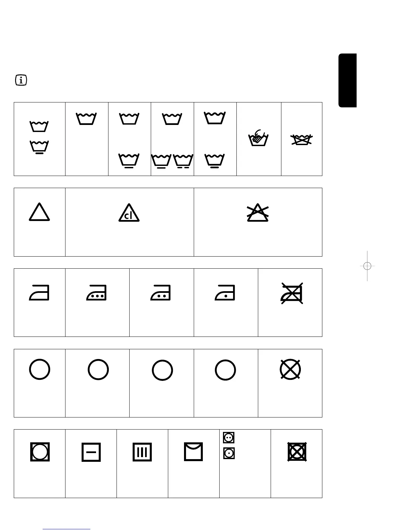This screenshot has height=532, width=411.
Task: Select the iron symbol with two dots
Action: [x=161, y=293]
